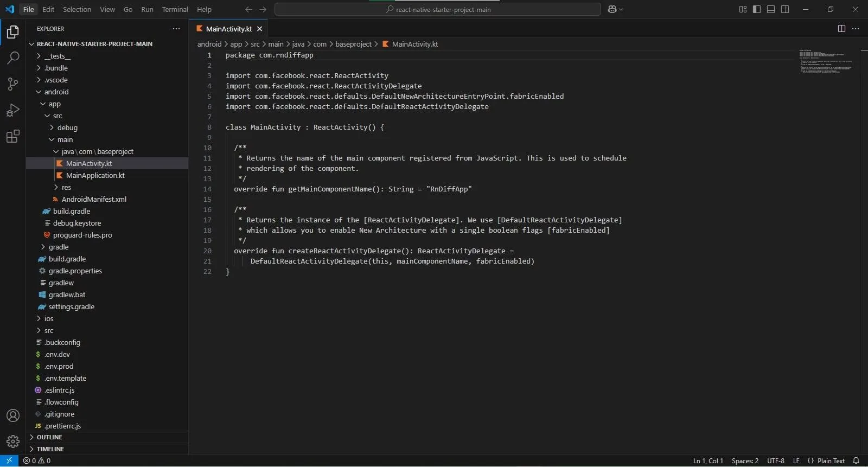
Task: Click the errors and warnings count in status bar
Action: click(37, 460)
